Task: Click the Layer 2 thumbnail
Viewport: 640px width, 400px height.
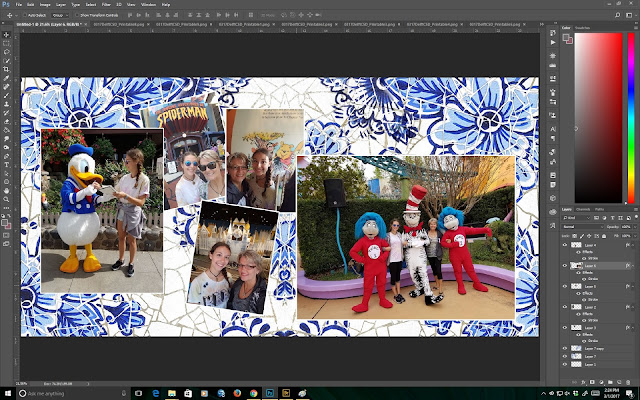Action: point(576,307)
